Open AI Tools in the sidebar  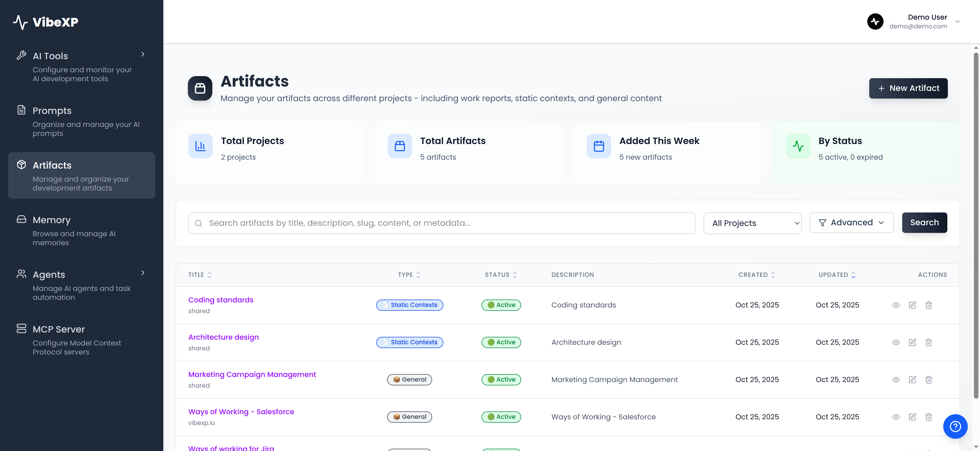coord(81,66)
